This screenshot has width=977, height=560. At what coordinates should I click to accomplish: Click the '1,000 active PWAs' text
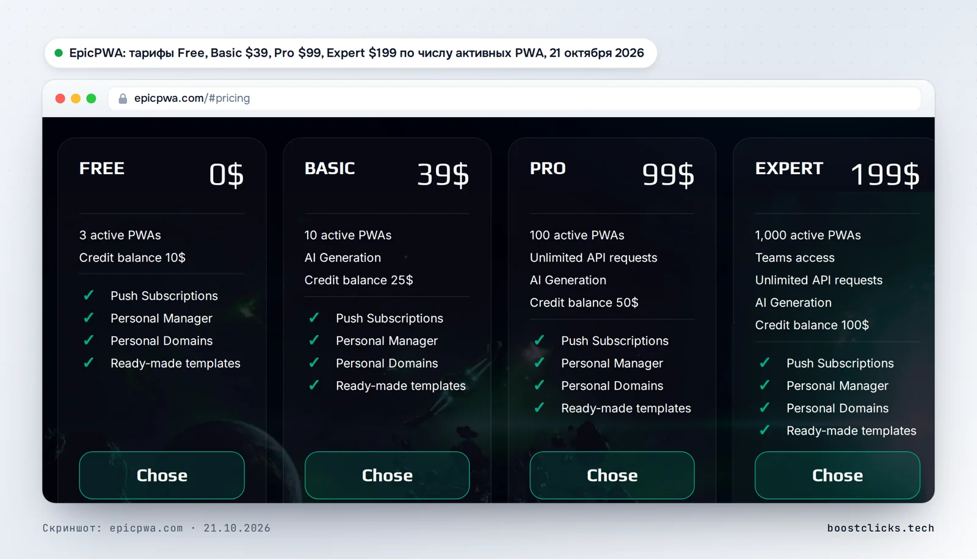pyautogui.click(x=808, y=235)
